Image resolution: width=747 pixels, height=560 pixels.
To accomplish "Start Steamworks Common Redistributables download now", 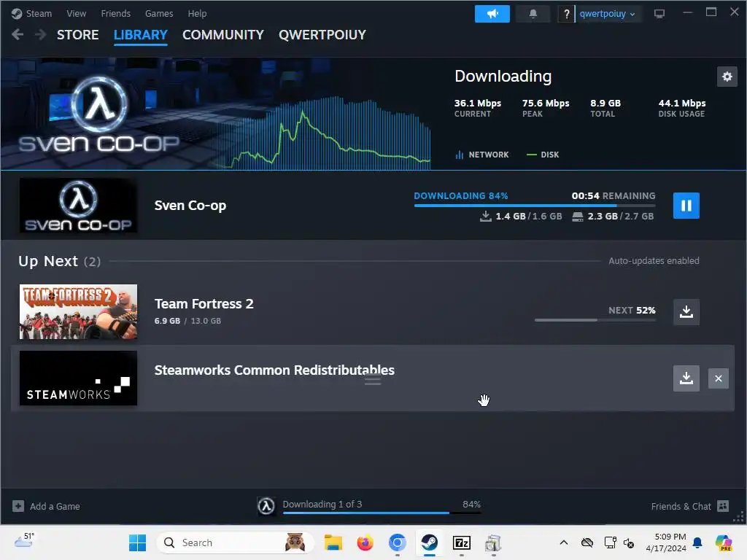I will [x=686, y=378].
